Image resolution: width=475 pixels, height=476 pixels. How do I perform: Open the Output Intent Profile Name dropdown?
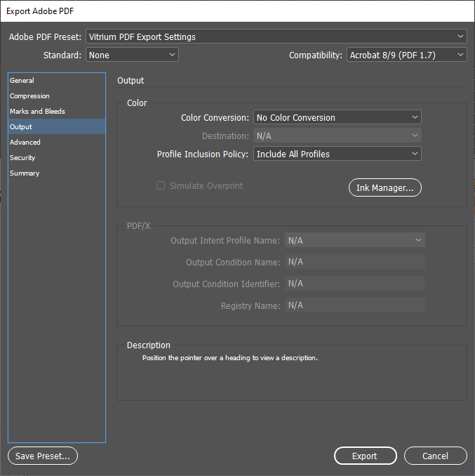[355, 240]
